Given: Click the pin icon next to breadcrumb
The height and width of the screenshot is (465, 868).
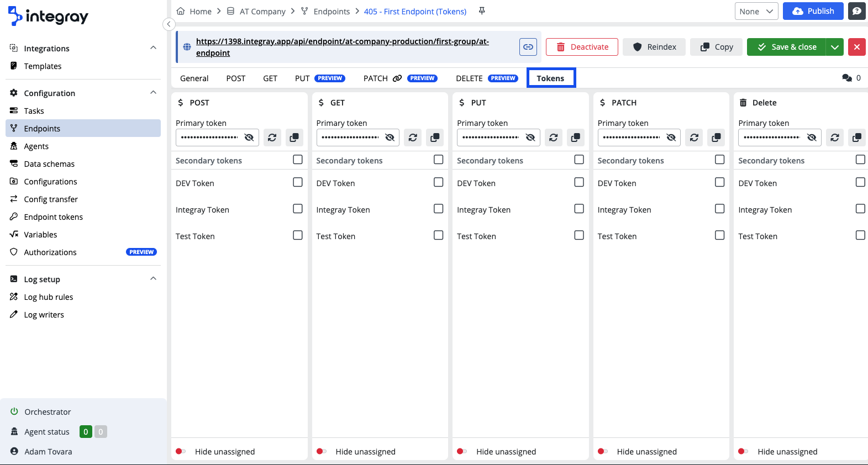Looking at the screenshot, I should point(482,11).
